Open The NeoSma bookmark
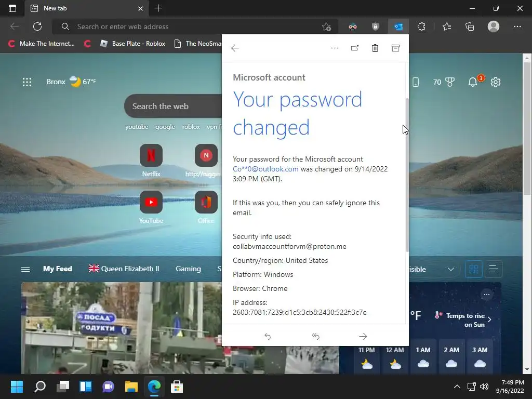 click(198, 44)
